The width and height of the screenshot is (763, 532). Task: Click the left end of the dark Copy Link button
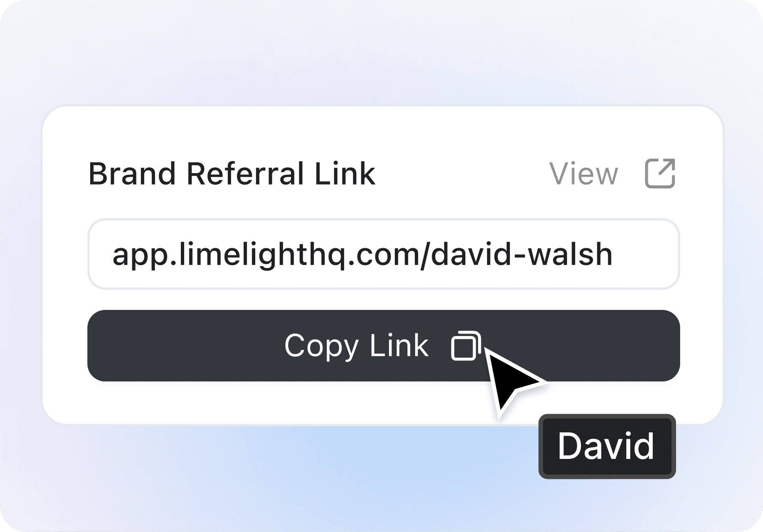pyautogui.click(x=106, y=346)
